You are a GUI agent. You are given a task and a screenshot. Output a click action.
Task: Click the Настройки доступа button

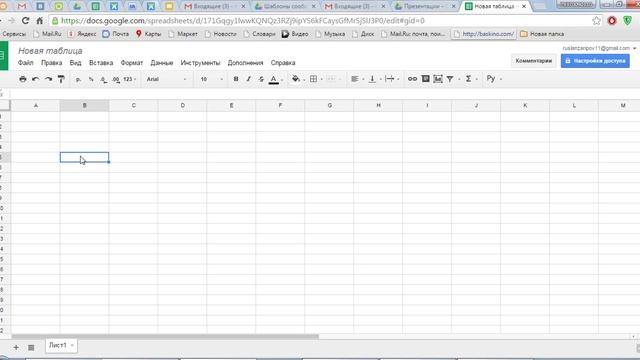[x=595, y=61]
